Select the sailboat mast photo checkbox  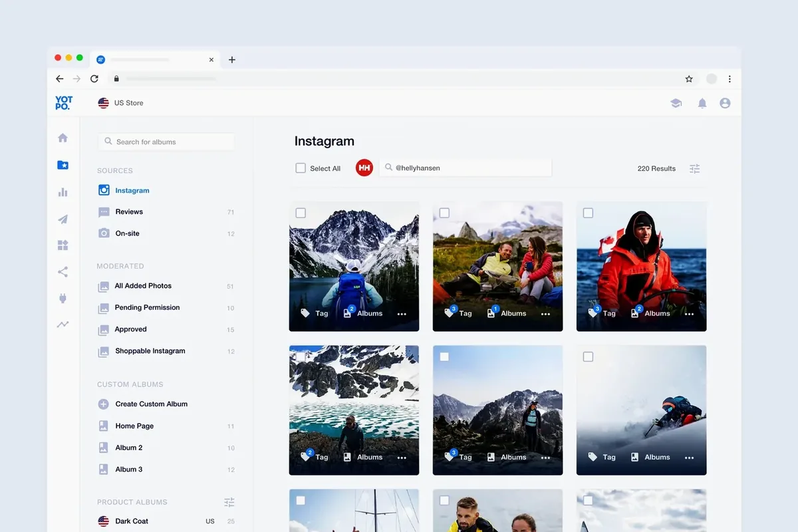[x=301, y=500]
